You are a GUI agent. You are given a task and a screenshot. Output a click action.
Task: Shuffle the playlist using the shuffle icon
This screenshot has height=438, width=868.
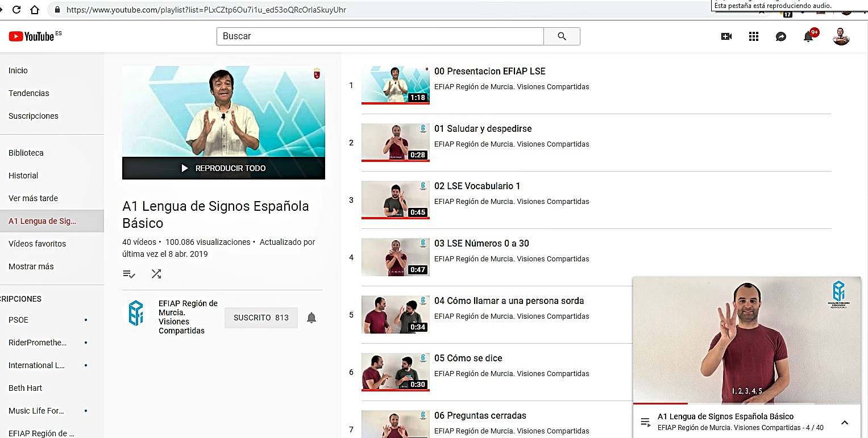(x=156, y=274)
